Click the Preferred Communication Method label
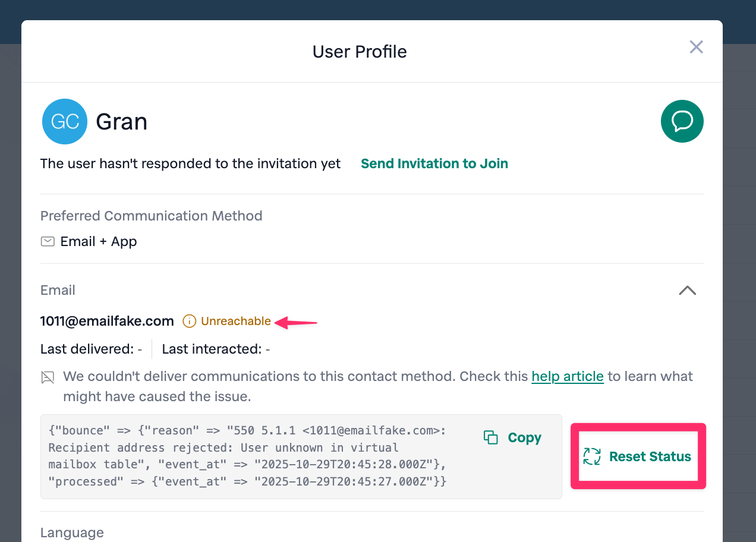 point(151,216)
